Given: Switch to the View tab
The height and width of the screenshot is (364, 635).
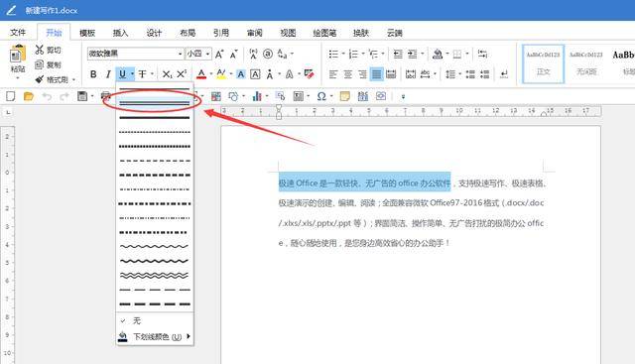Looking at the screenshot, I should (288, 33).
